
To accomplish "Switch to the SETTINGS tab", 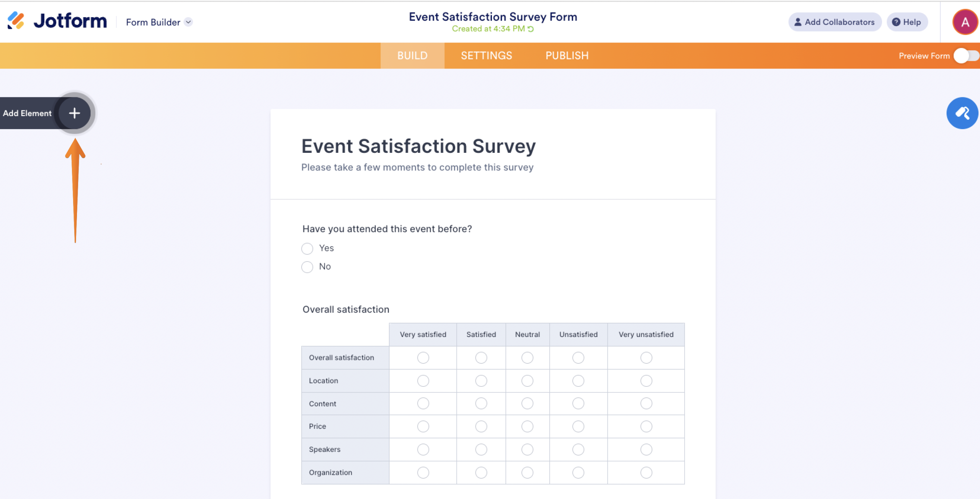I will (x=486, y=56).
